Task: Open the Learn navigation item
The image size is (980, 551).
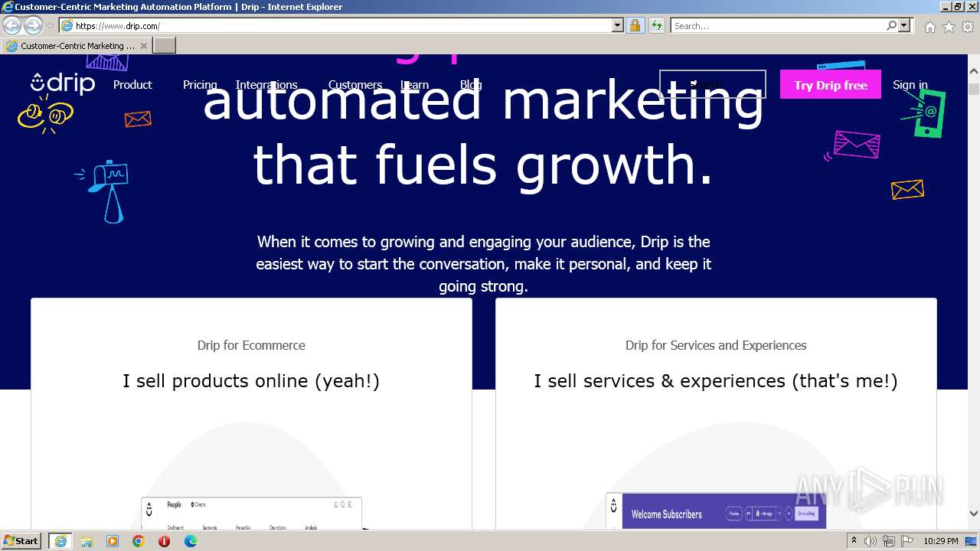Action: pyautogui.click(x=414, y=85)
